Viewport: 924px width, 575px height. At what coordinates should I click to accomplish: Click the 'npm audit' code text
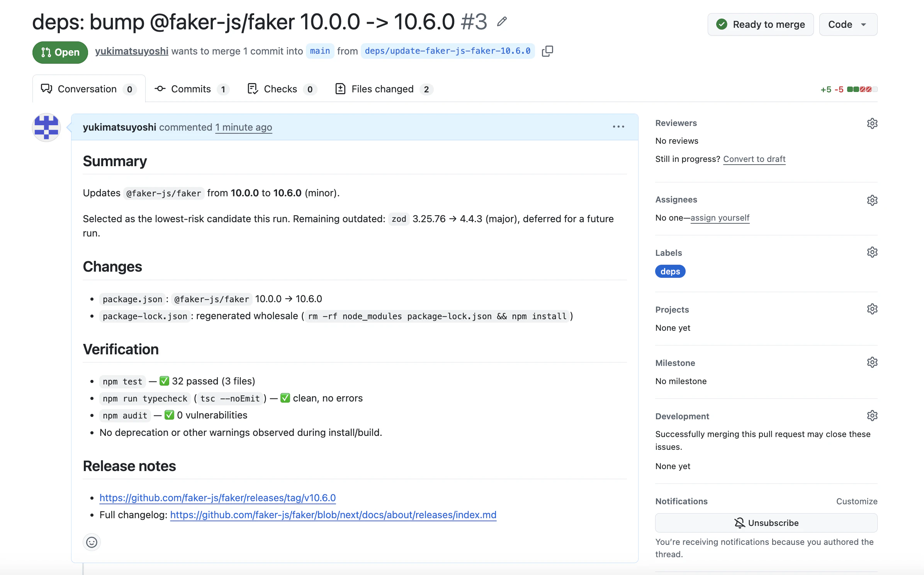(x=125, y=415)
